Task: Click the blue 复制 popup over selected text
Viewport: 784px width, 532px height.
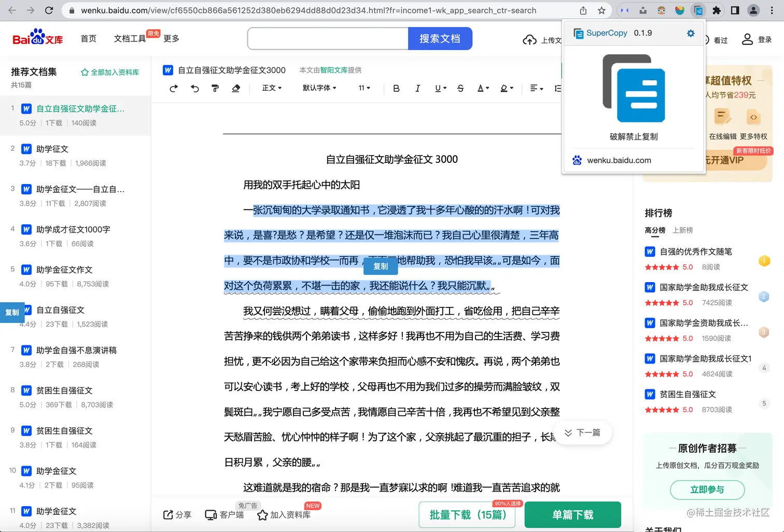Action: click(381, 266)
